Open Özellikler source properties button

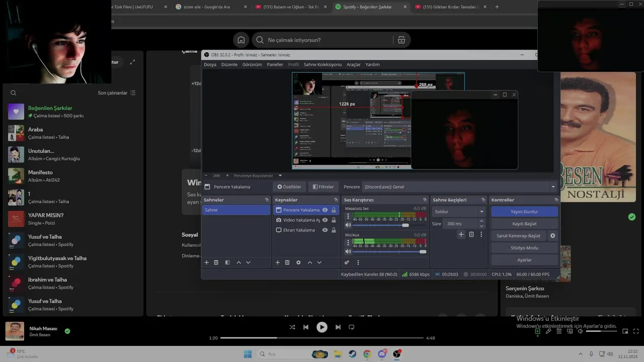tap(289, 187)
